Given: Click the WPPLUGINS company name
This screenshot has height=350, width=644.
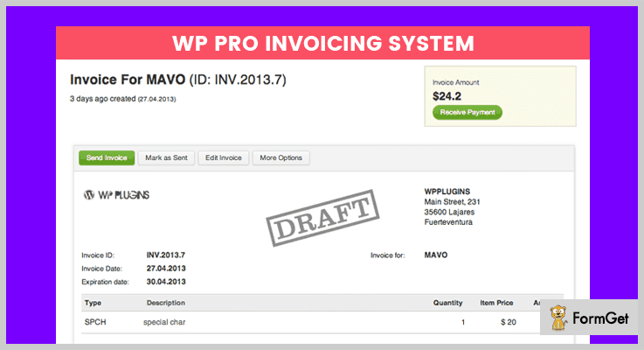Looking at the screenshot, I should (x=447, y=192).
